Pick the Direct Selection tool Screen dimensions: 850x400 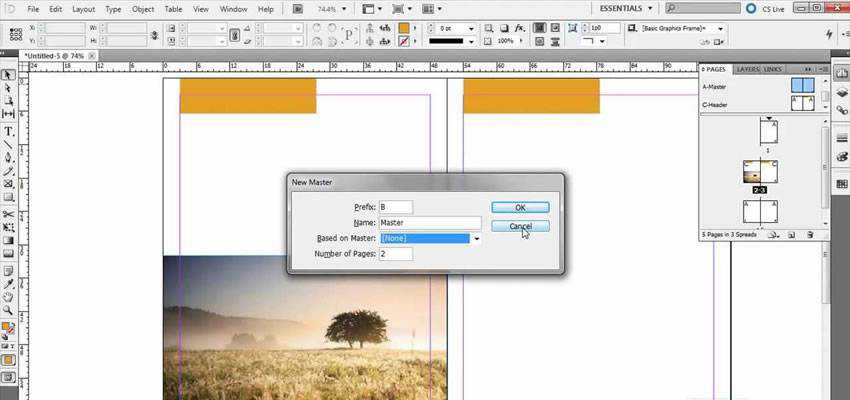tap(8, 89)
